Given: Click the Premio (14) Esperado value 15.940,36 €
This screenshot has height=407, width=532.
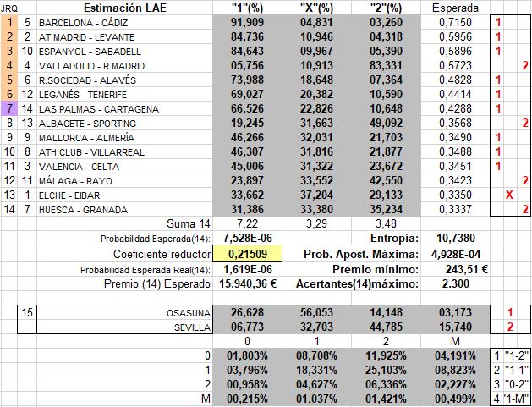Looking at the screenshot, I should tap(247, 283).
